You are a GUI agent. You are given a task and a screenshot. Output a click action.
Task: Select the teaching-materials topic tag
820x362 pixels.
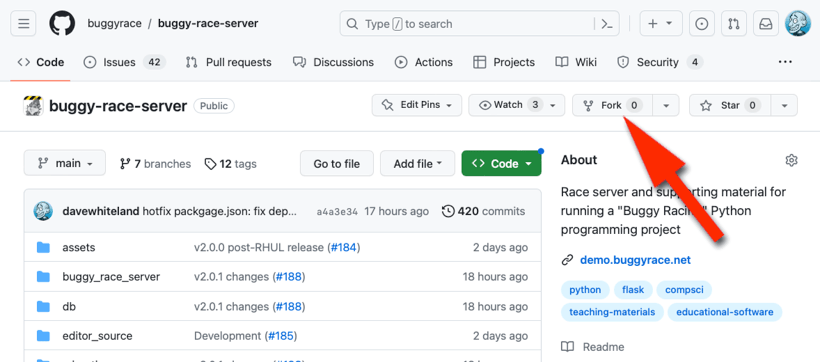click(612, 312)
